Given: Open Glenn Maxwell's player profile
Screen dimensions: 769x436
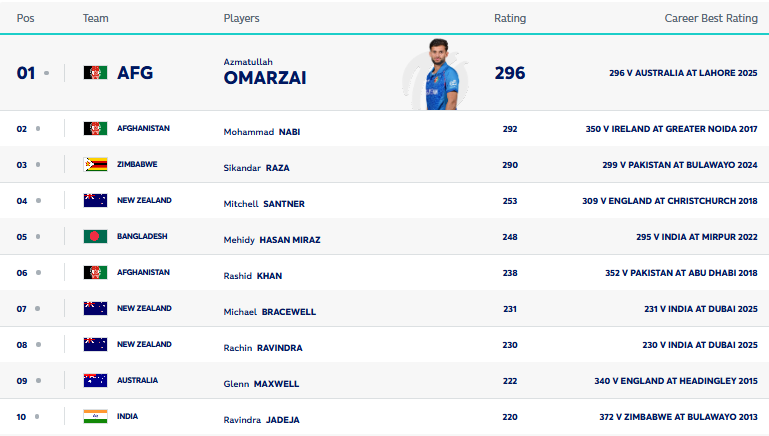Looking at the screenshot, I should [261, 383].
